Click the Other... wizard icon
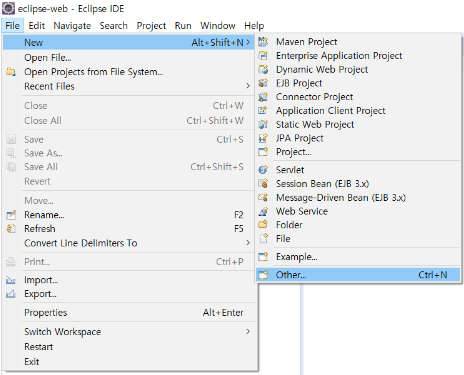This screenshot has width=464, height=375. point(263,275)
